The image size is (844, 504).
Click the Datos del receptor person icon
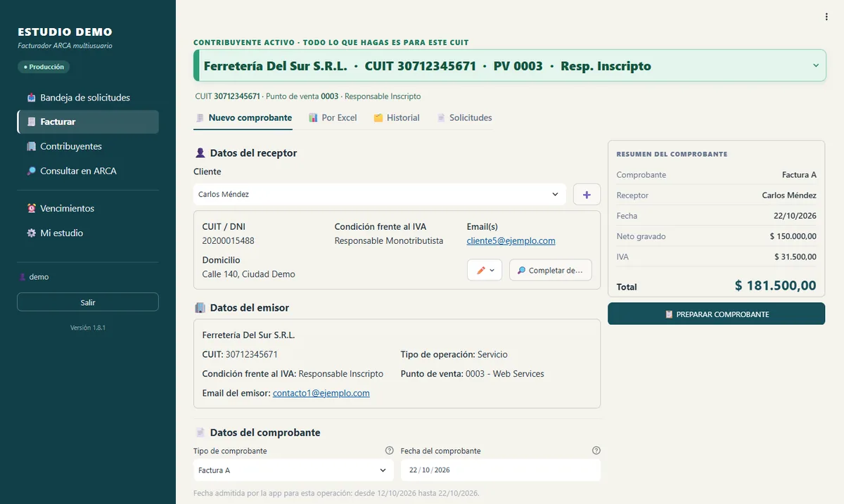[x=200, y=153]
